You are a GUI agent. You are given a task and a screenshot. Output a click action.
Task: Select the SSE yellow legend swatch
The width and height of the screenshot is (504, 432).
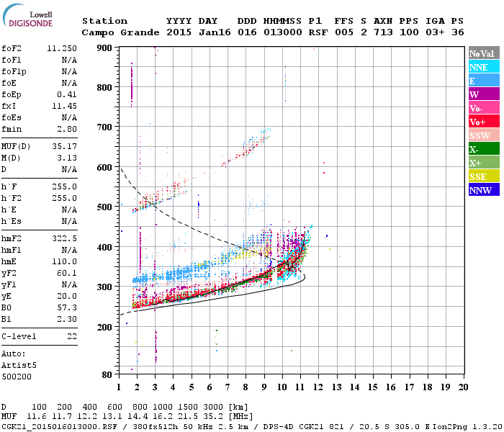click(484, 176)
